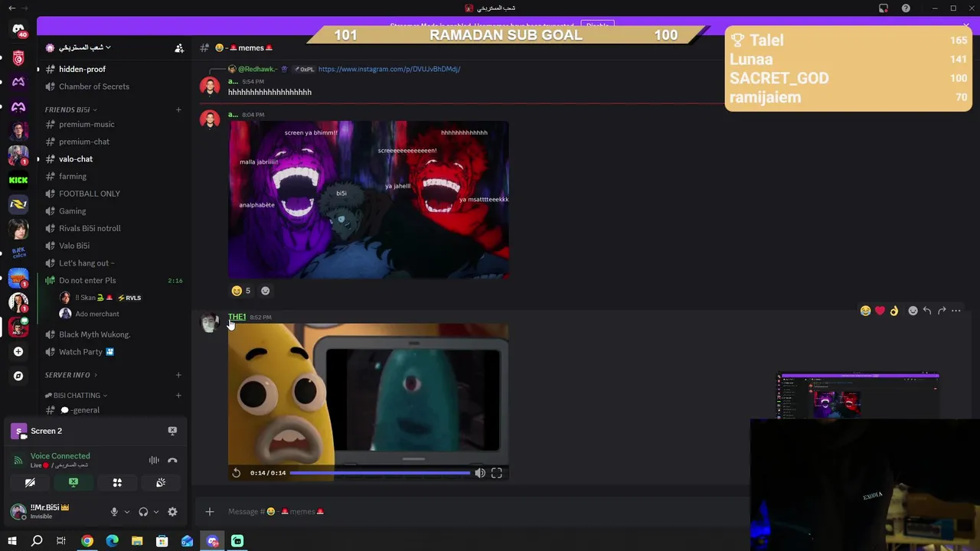
Task: Open the THE1 username profile
Action: (237, 317)
